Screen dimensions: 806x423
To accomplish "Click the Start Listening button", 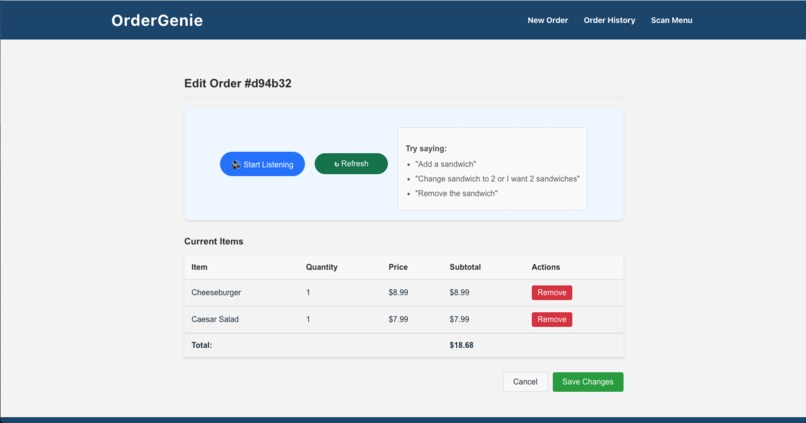I will click(x=262, y=164).
